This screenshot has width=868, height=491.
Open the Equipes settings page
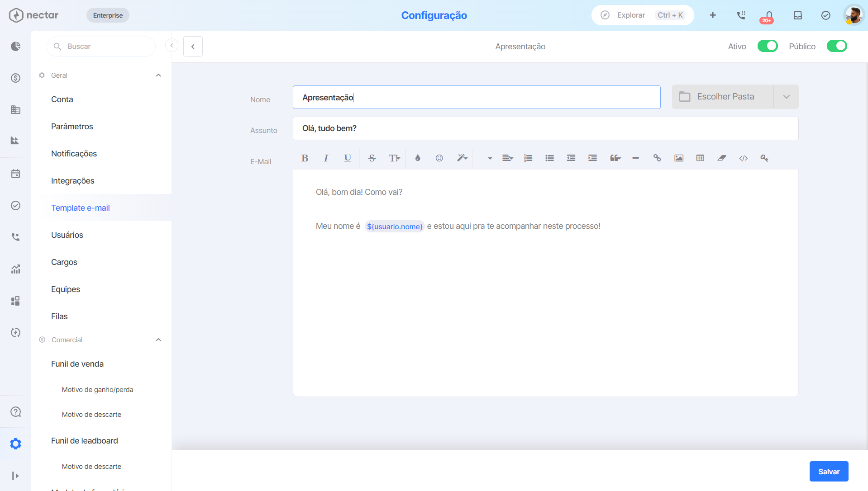66,289
